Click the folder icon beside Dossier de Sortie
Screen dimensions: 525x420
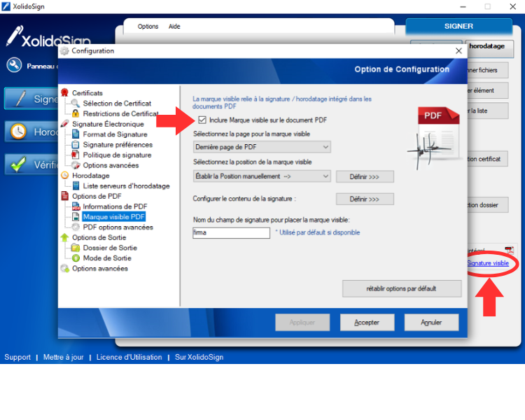click(x=76, y=248)
